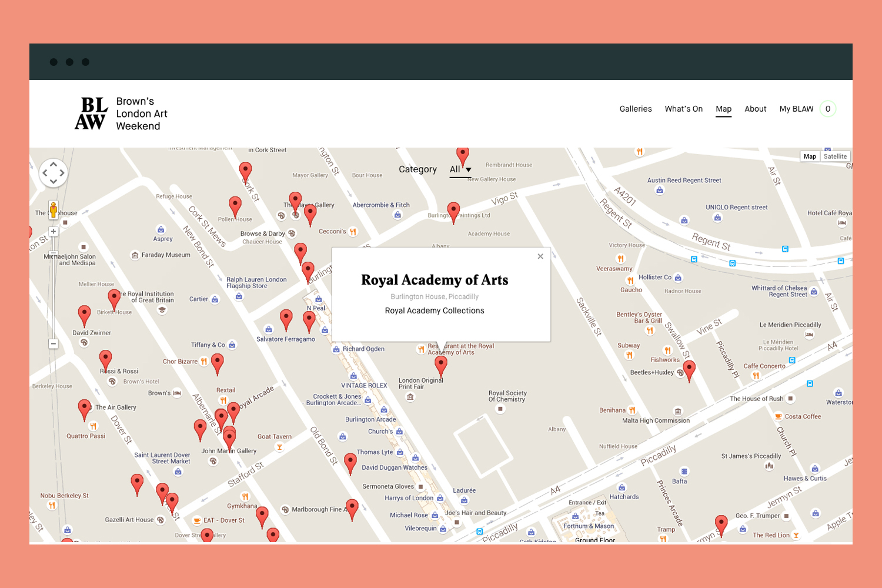Click the Bafta venue icon

pos(684,472)
